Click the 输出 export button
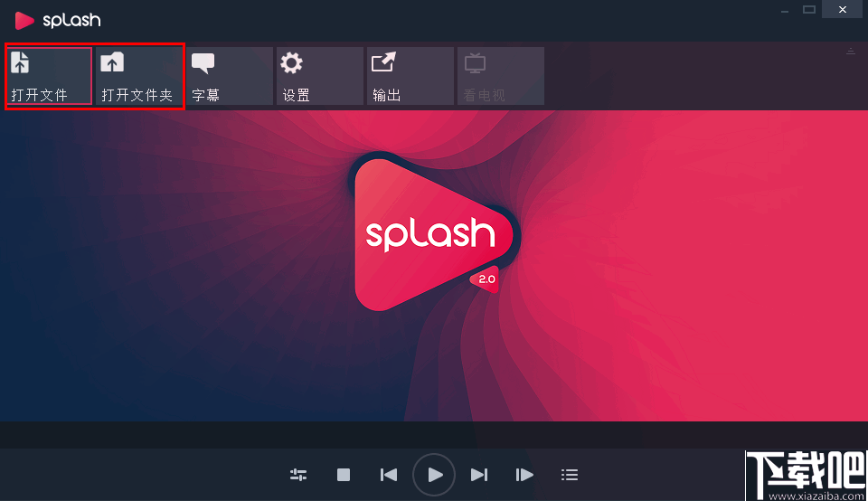Viewport: 868px width, 501px height. [410, 76]
